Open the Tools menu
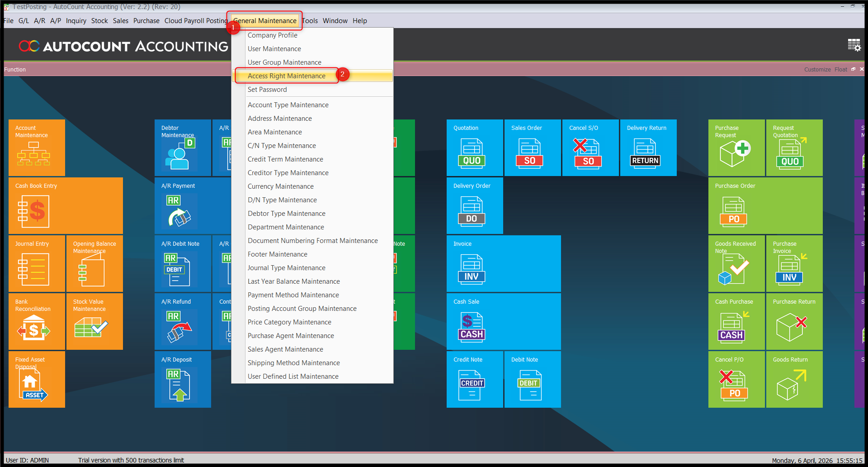868x467 pixels. (x=310, y=21)
